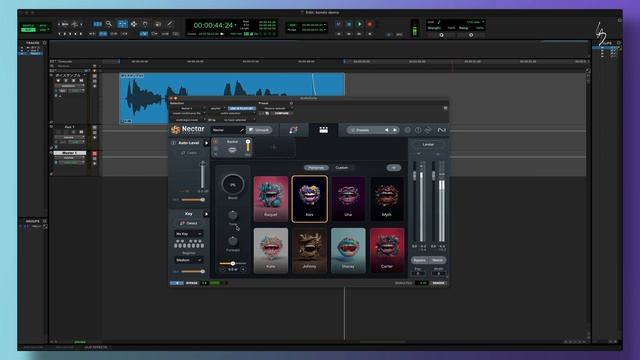Select the Nectar voice module tile

point(232,147)
